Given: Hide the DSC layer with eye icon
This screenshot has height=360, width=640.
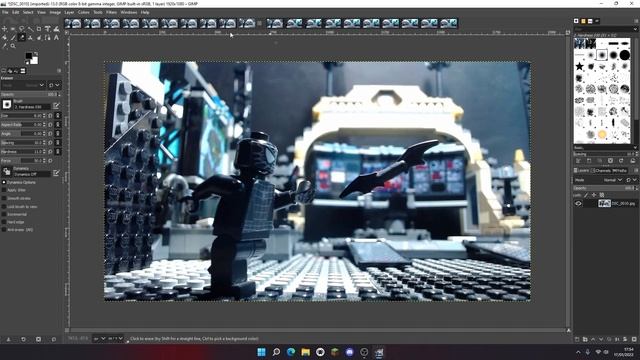Looking at the screenshot, I should coord(578,203).
